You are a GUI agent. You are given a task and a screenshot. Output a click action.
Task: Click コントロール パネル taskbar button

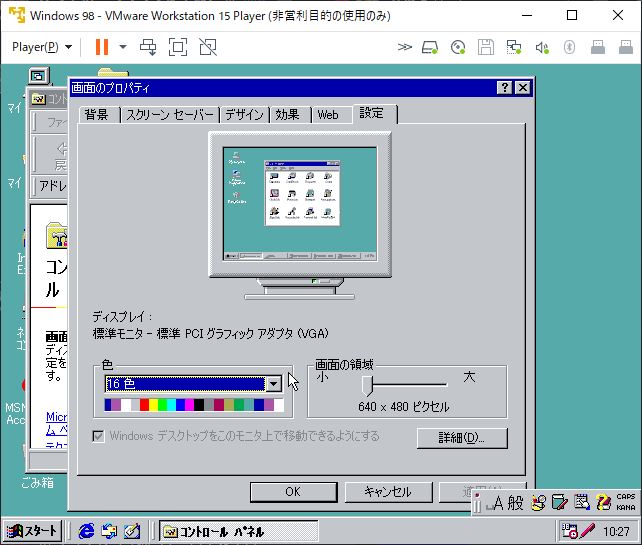click(x=238, y=531)
